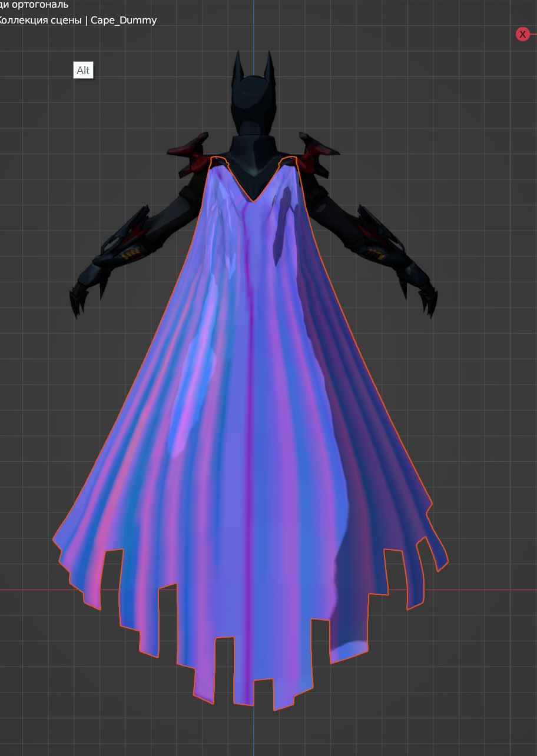Image resolution: width=537 pixels, height=756 pixels.
Task: Click the red X axis gizmo
Action: (522, 34)
